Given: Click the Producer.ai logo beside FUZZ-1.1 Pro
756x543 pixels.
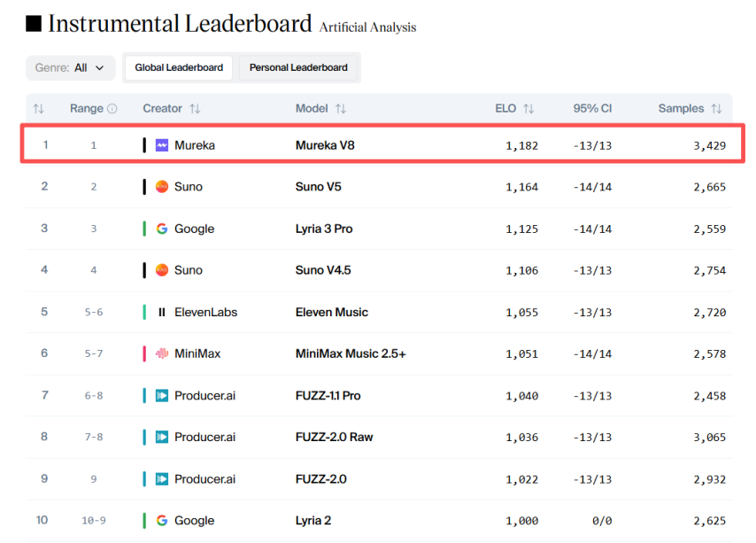Looking at the screenshot, I should click(162, 395).
